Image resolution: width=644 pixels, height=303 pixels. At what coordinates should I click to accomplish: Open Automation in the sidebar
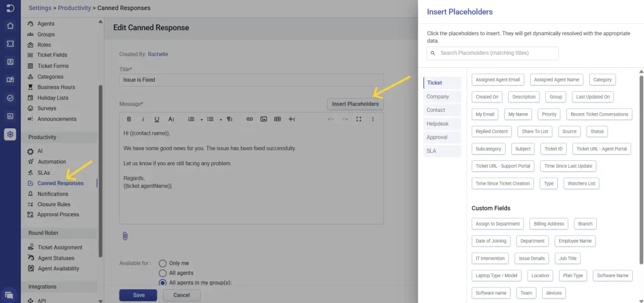tap(52, 162)
